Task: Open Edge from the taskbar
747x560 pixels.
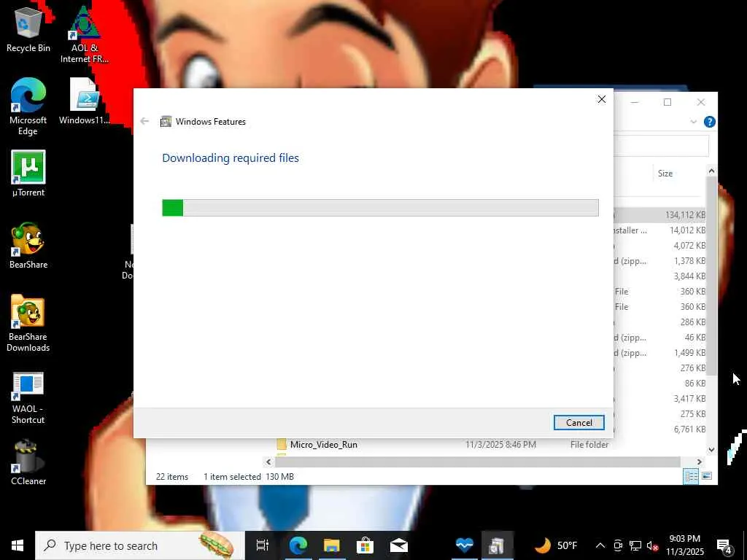Action: point(298,545)
